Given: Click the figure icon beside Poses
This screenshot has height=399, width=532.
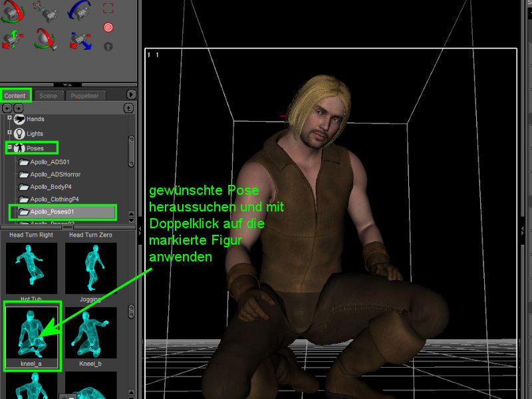Looking at the screenshot, I should point(19,148).
